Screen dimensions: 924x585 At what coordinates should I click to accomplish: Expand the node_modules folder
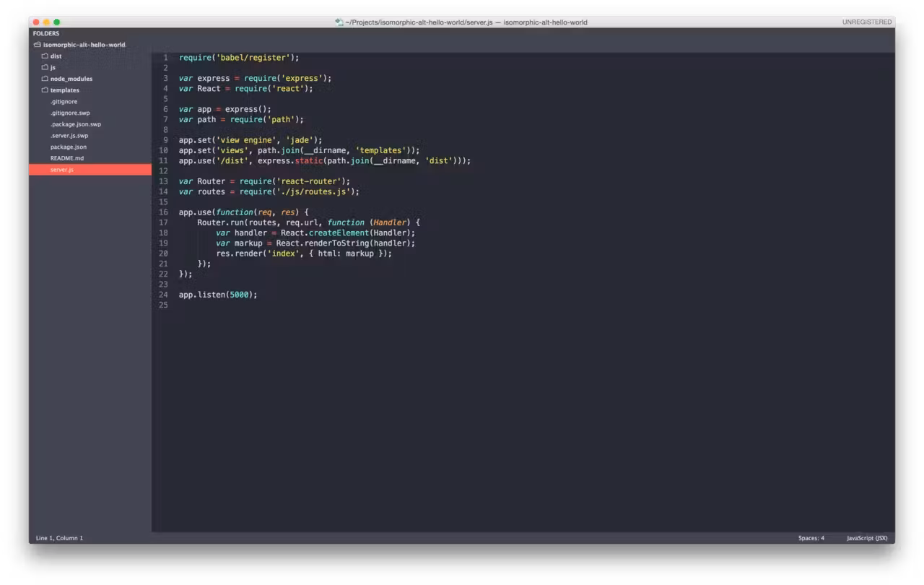[x=71, y=79]
